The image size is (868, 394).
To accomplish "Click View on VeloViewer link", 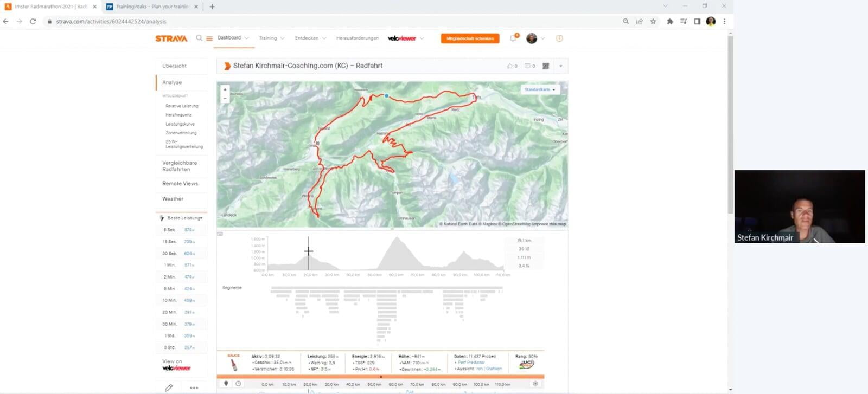I will (176, 365).
